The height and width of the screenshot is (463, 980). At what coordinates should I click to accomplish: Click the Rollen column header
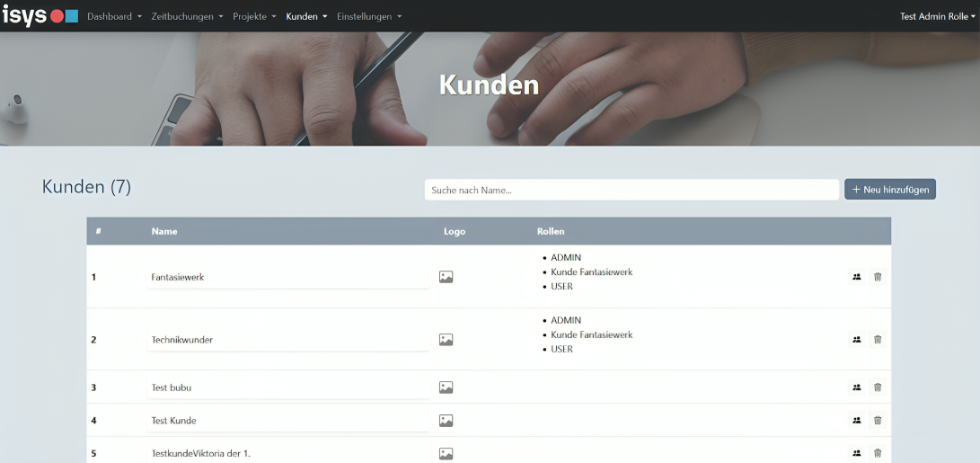pyautogui.click(x=551, y=231)
